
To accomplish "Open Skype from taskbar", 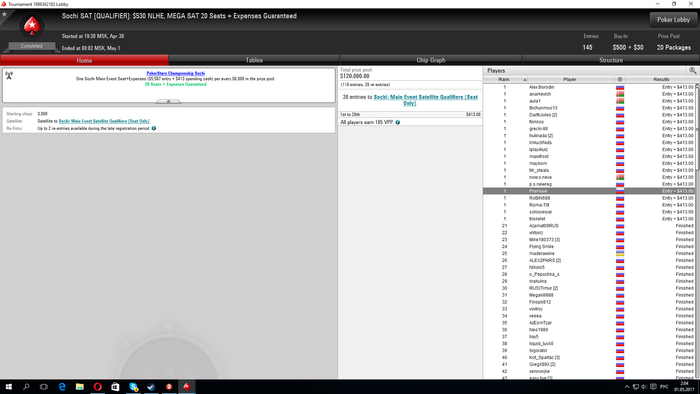I will (x=133, y=387).
